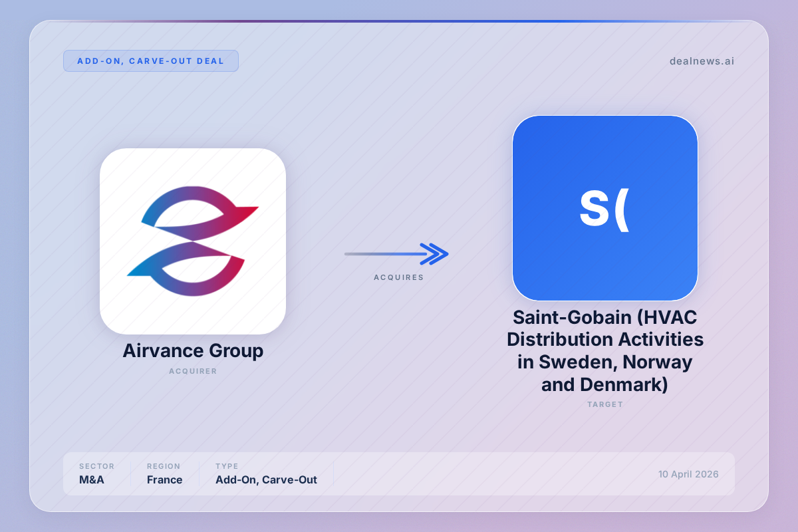Screen dimensions: 798x532
Task: Click the 10 April 2026 date
Action: (x=688, y=474)
